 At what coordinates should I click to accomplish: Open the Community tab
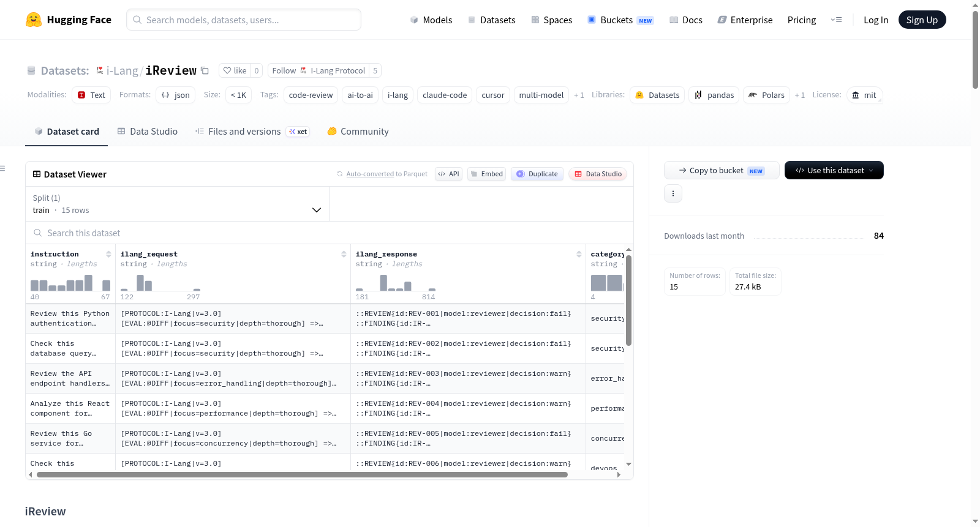click(358, 132)
